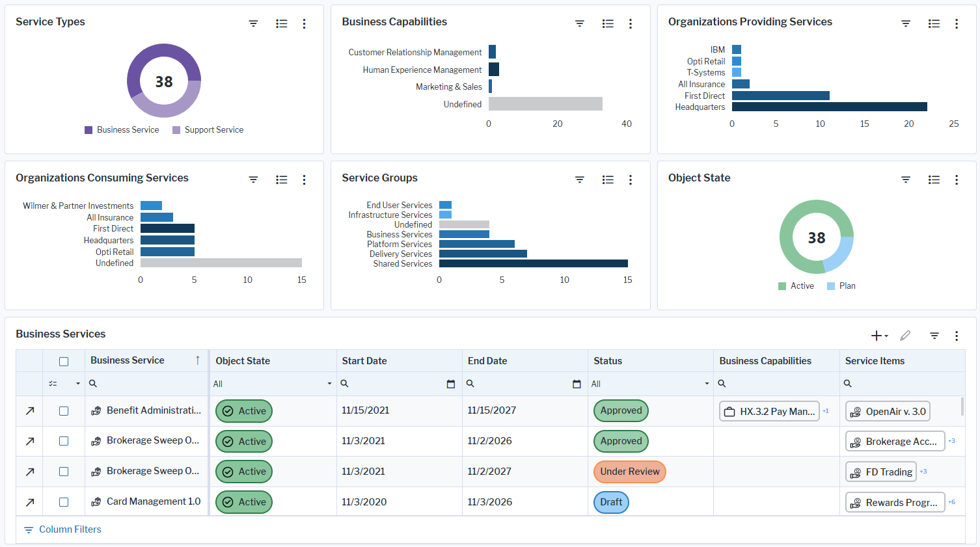980x547 pixels.
Task: Click the OpenAir v. 3.0 service item chip
Action: tap(888, 412)
